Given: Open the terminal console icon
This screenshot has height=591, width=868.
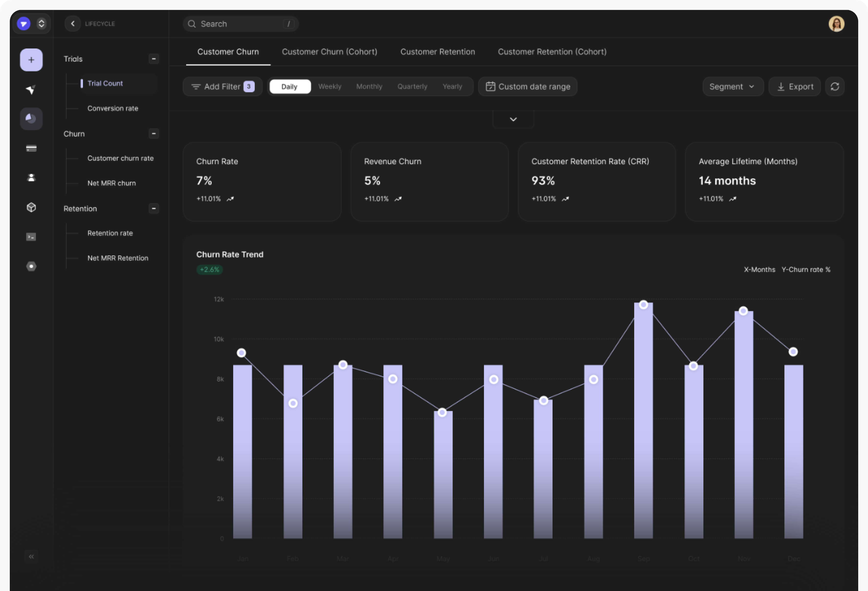Looking at the screenshot, I should 31,237.
